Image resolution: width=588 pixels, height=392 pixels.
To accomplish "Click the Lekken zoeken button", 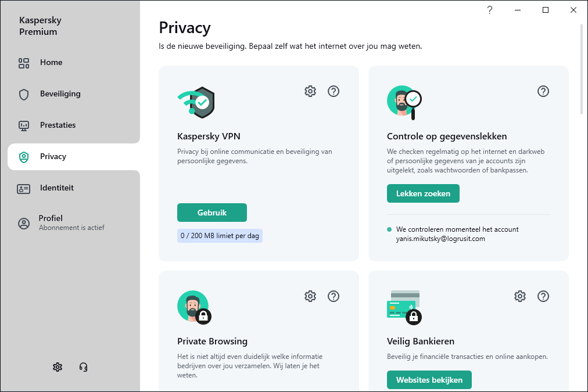I will (x=423, y=193).
